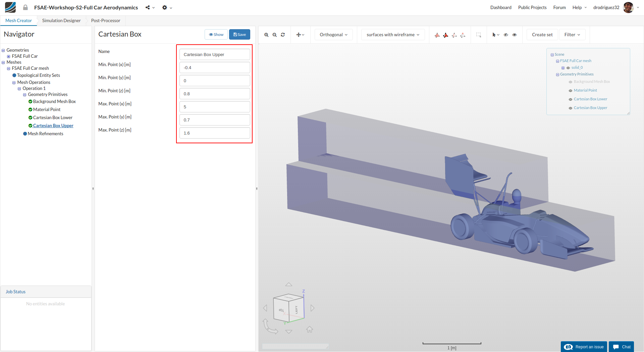
Task: Toggle visibility of solid_0 in scene tree
Action: click(x=568, y=68)
